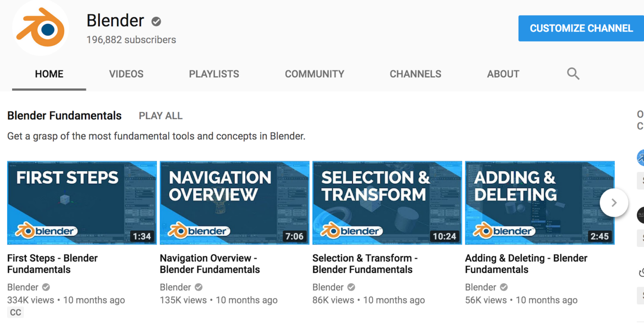Viewport: 644px width, 324px height.
Task: Open the First Steps video thumbnail
Action: (82, 203)
